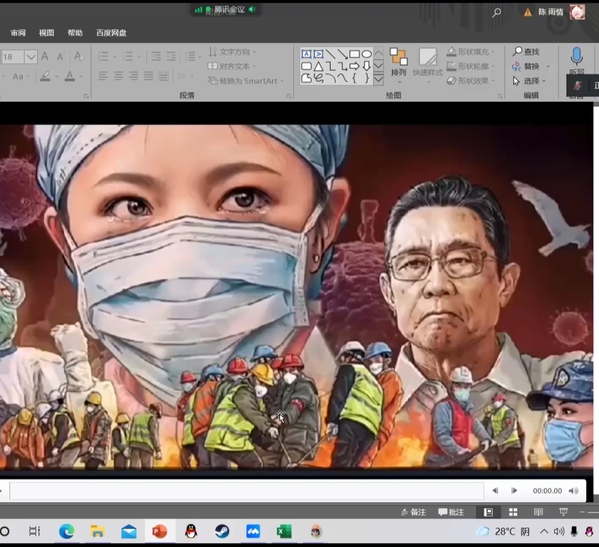Open 形状轮廓 shape outline options

471,66
